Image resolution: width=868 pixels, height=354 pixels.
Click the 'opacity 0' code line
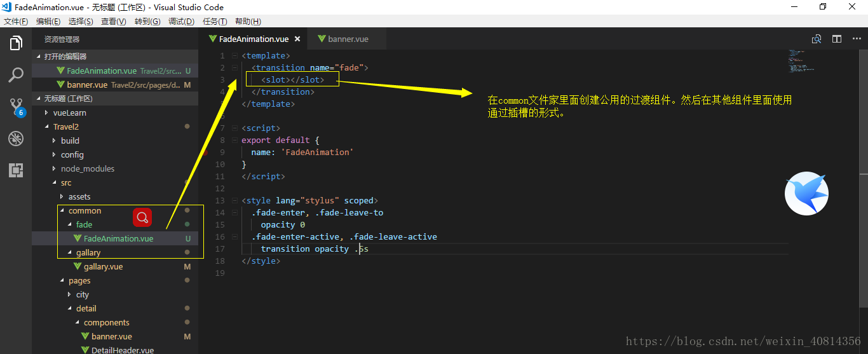pos(283,225)
